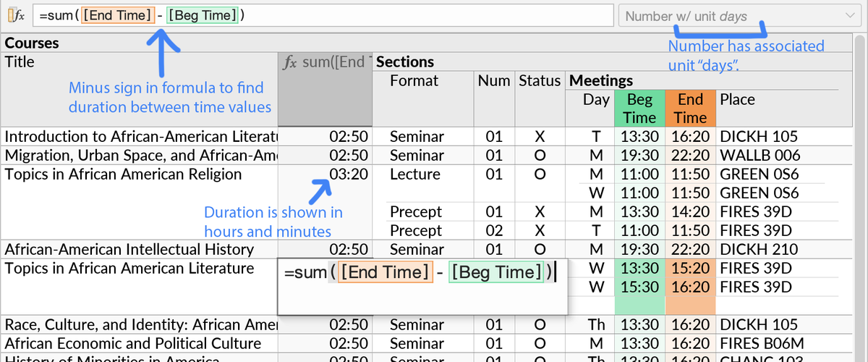Image resolution: width=868 pixels, height=362 pixels.
Task: Select Race, Culture, and Identity title cell
Action: tap(141, 324)
